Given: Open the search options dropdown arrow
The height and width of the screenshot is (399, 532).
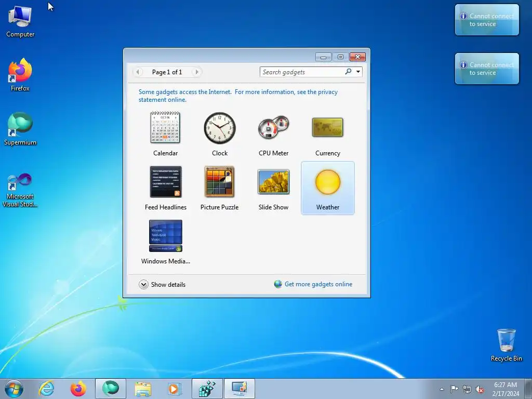Looking at the screenshot, I should pos(358,72).
